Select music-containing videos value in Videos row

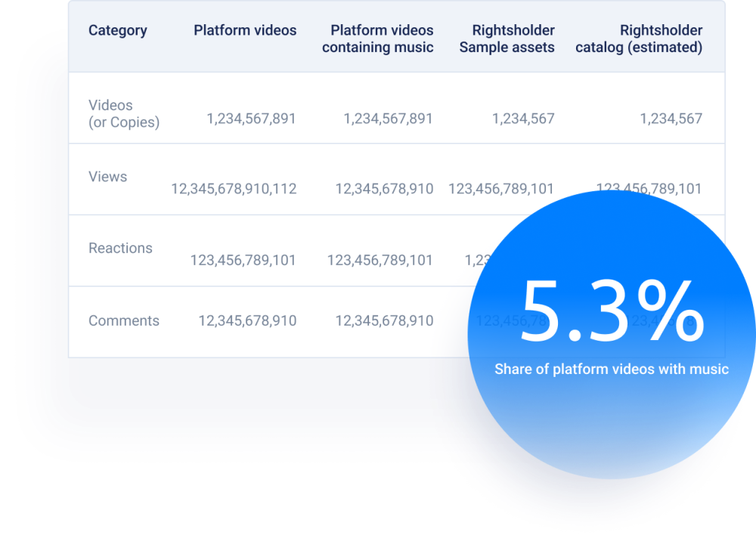click(388, 119)
